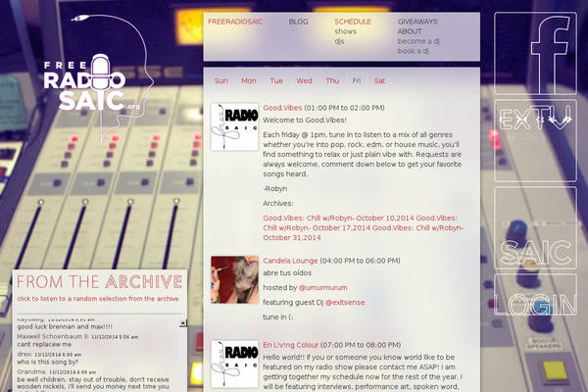Open the SAIC logo tile

pos(535,227)
